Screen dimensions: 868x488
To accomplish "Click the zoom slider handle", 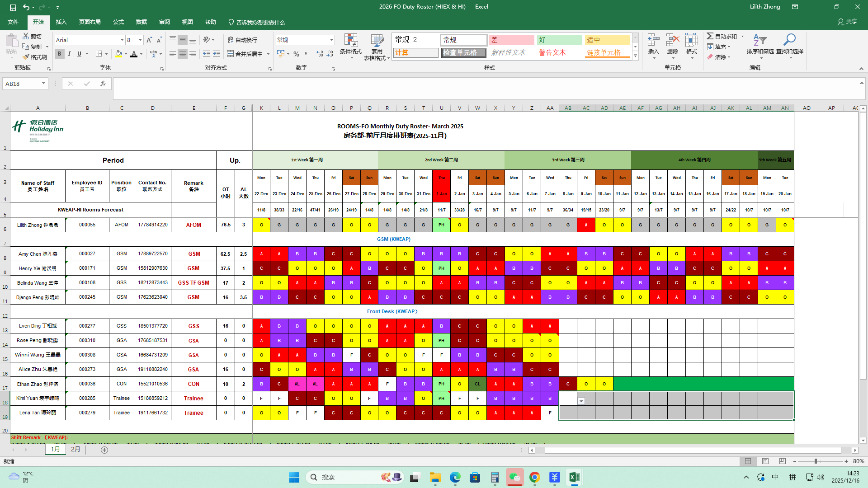I will click(x=816, y=461).
